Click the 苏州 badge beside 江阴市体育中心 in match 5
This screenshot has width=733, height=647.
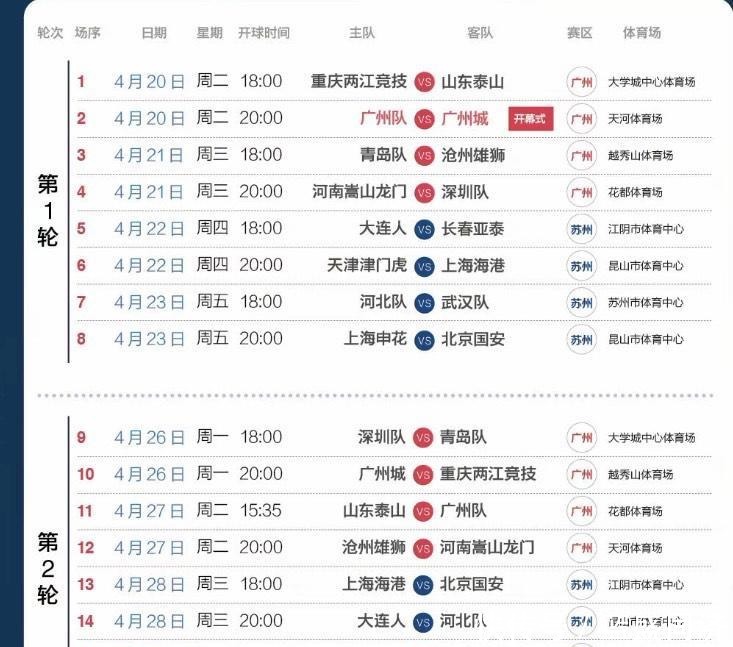(582, 230)
